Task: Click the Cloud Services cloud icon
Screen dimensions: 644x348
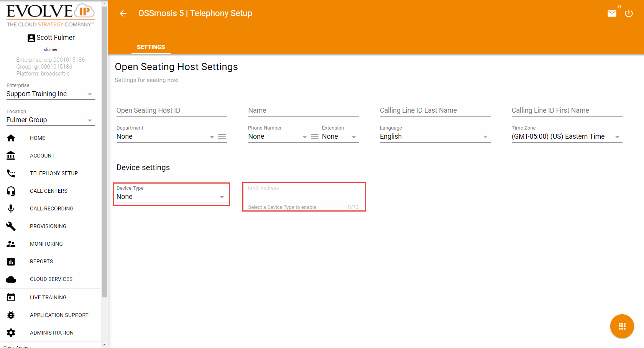Action: tap(11, 279)
